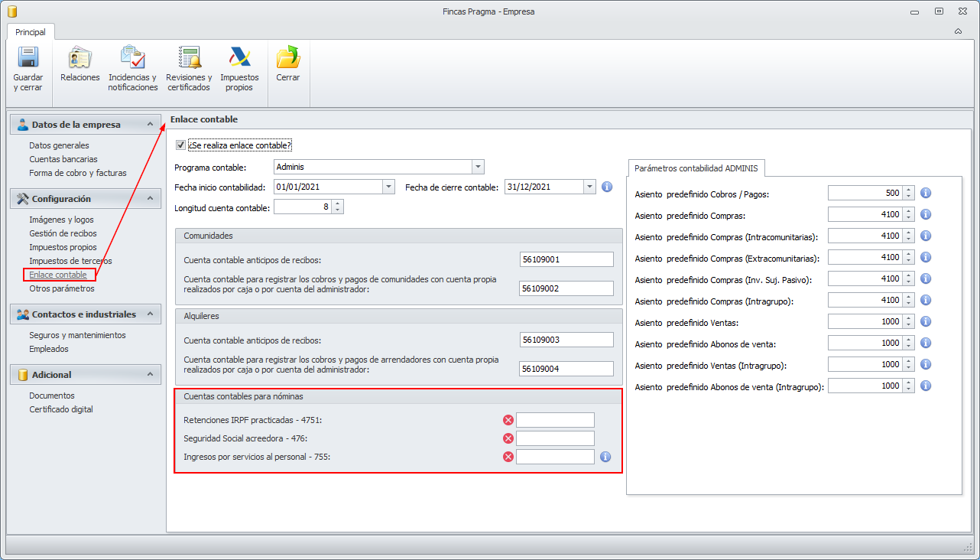980x560 pixels.
Task: Click Asiento Compras (Intragrupo) value field
Action: click(865, 300)
